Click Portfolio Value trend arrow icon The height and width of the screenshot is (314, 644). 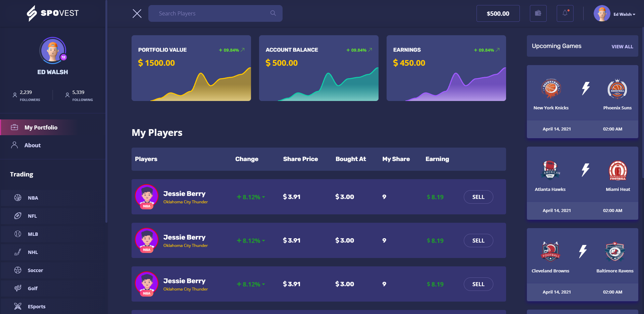tap(243, 50)
